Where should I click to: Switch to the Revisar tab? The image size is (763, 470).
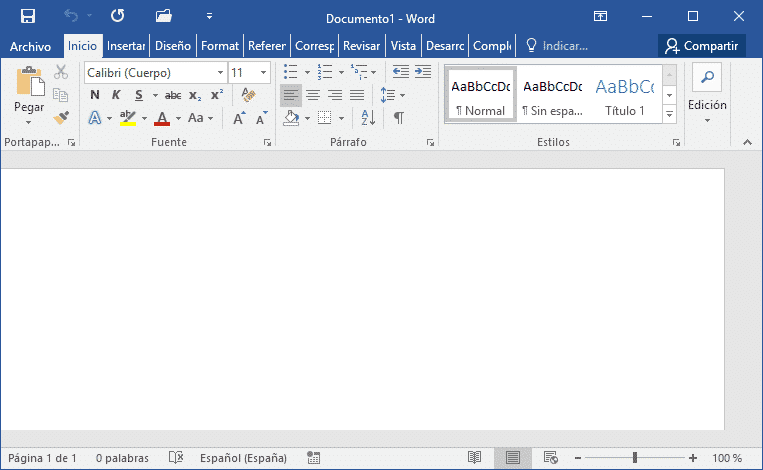[x=361, y=46]
